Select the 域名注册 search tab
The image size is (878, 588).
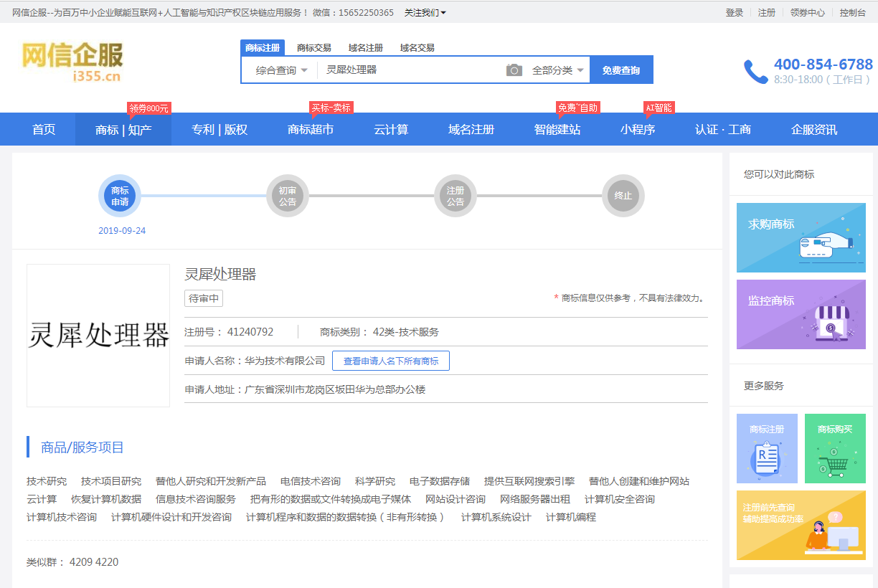366,47
